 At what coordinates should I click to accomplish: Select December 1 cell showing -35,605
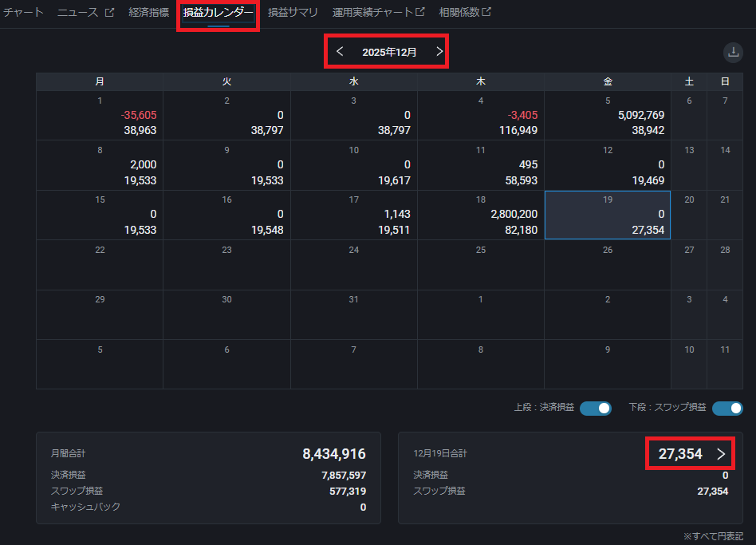100,116
